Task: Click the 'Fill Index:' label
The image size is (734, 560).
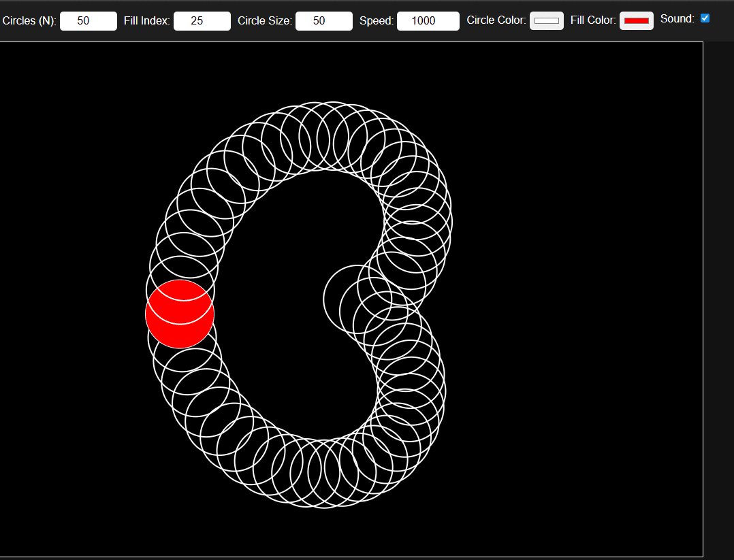Action: [146, 20]
